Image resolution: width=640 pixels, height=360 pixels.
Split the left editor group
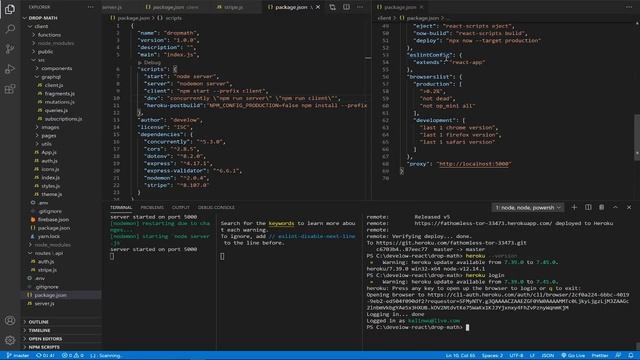[x=346, y=7]
